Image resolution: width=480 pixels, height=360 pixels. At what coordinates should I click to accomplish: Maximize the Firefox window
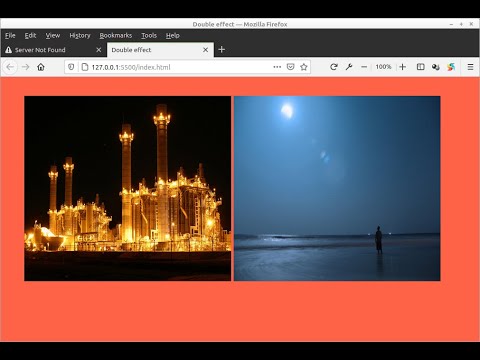tap(461, 24)
